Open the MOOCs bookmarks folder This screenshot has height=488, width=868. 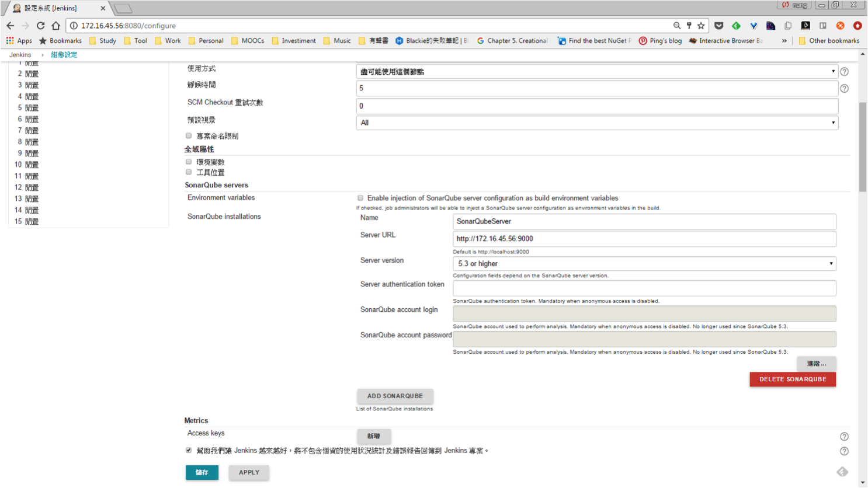click(x=248, y=41)
